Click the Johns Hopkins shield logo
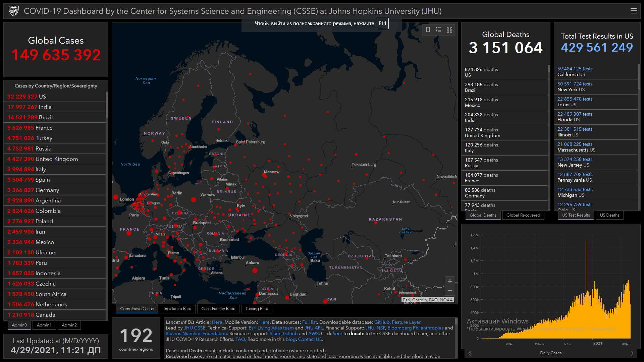Screen dimensions: 644x362 tap(14, 11)
